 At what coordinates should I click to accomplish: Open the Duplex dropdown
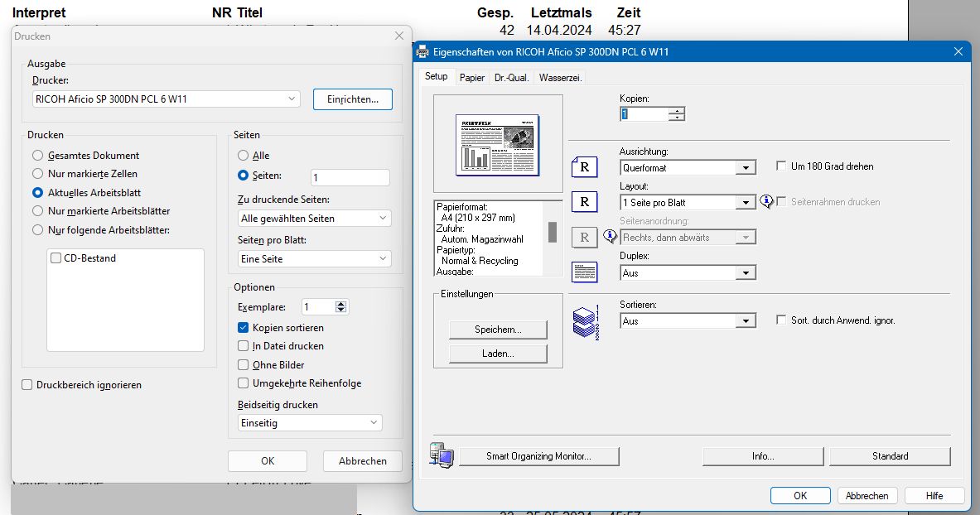pos(688,272)
